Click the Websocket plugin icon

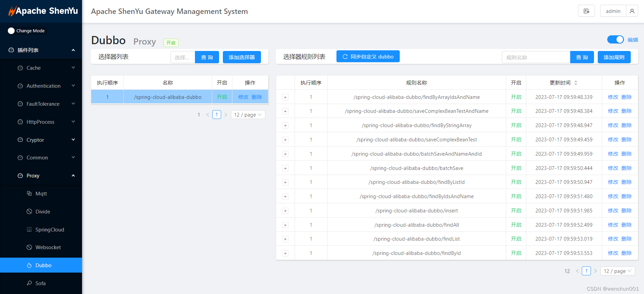click(29, 247)
